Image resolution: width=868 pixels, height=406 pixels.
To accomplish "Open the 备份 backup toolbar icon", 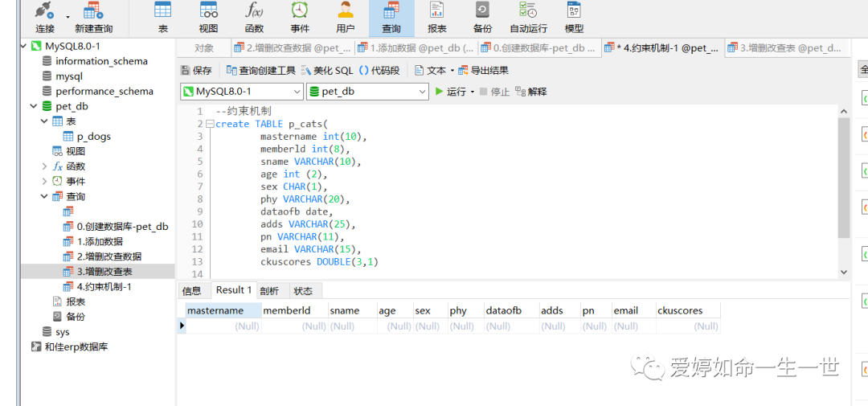I will (x=483, y=18).
